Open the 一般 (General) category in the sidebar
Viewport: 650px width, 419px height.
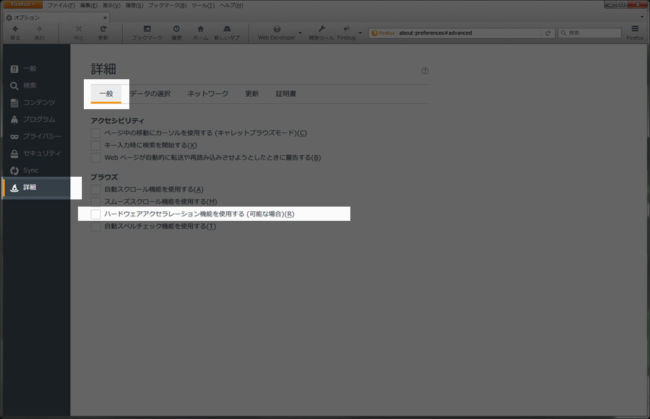[36, 68]
